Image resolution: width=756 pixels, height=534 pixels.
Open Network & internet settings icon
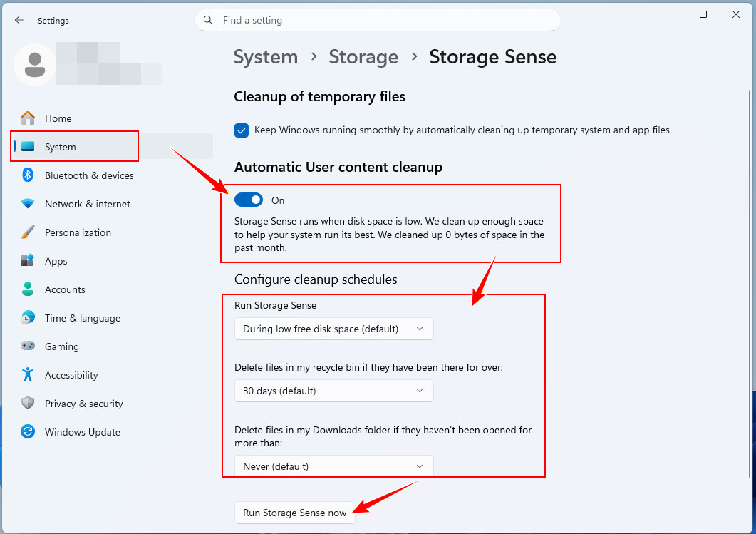coord(28,204)
